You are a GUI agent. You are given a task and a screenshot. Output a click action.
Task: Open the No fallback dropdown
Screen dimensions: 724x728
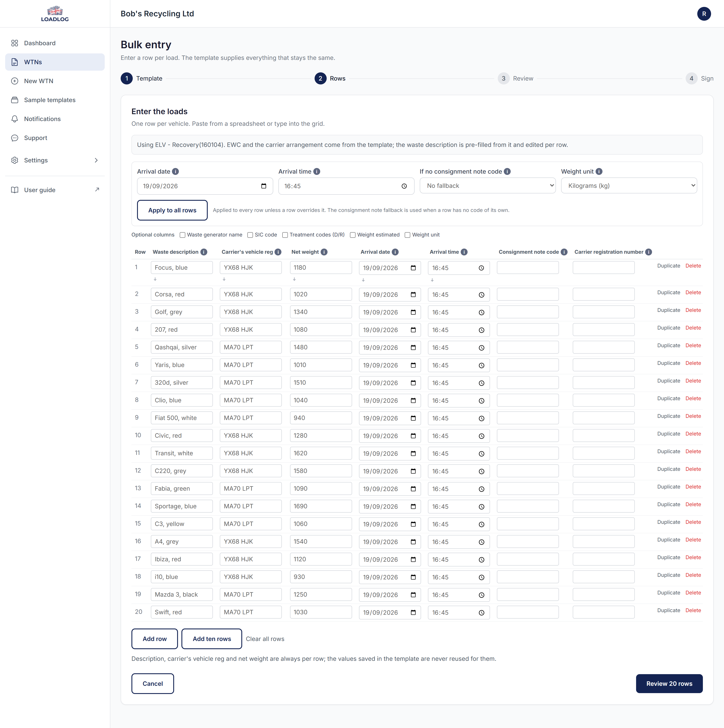[x=487, y=186]
